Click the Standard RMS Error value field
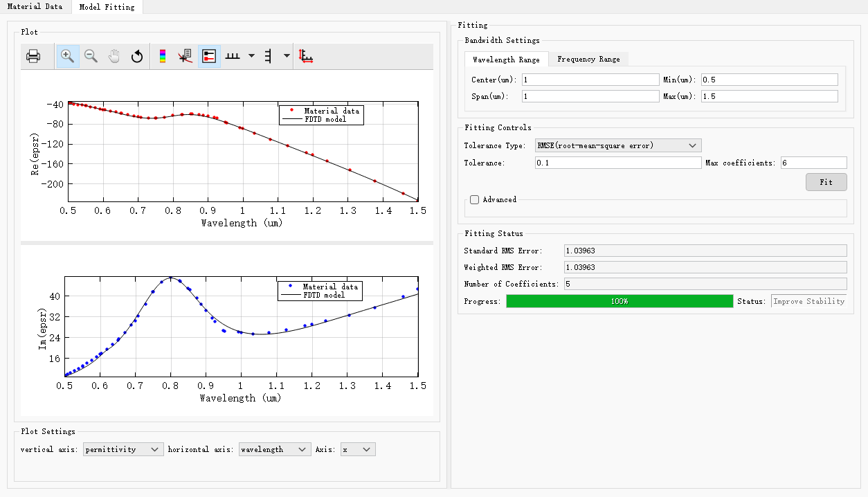Viewport: 868px width, 497px height. 705,251
